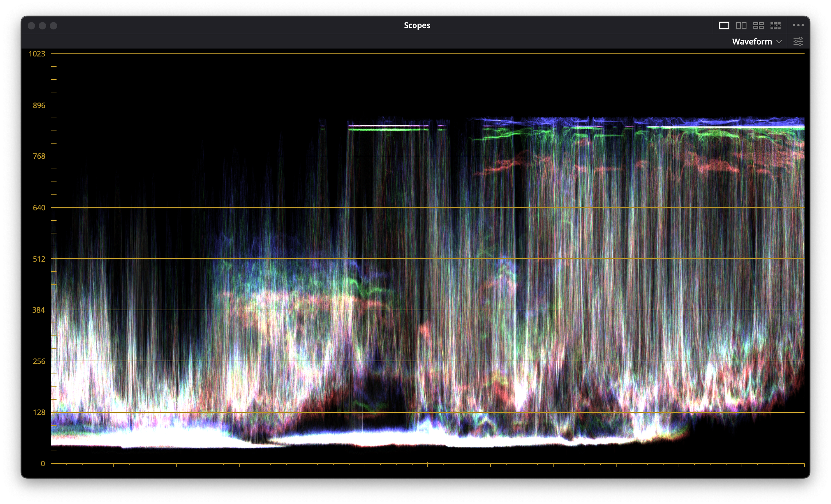Click the 0 scale label
Viewport: 831px width, 504px height.
43,463
